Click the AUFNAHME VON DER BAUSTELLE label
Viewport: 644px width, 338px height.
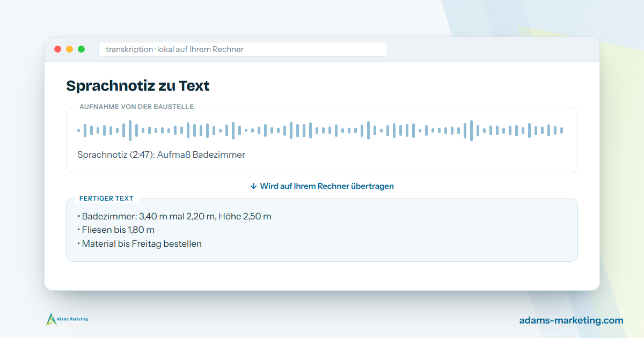click(x=136, y=107)
